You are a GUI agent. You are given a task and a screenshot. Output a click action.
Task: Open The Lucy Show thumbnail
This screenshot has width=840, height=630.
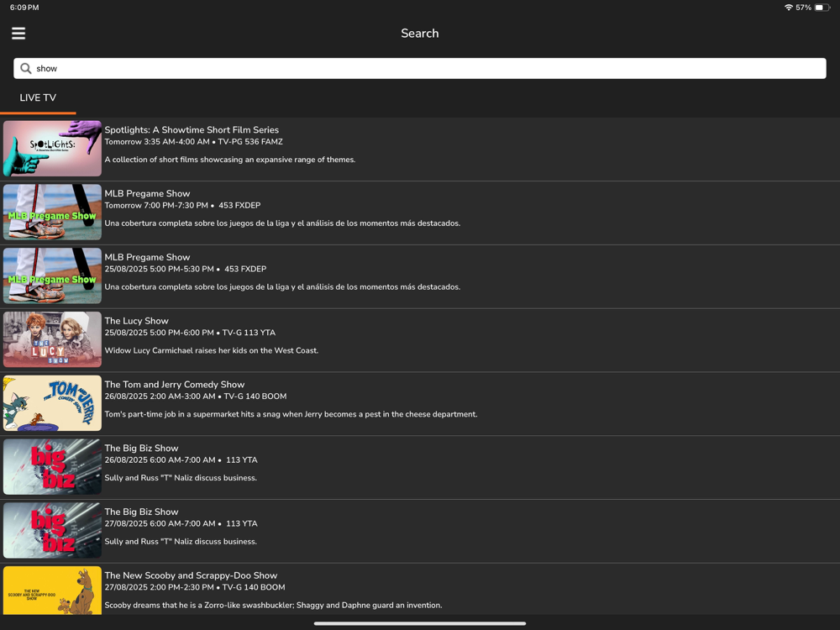(52, 339)
